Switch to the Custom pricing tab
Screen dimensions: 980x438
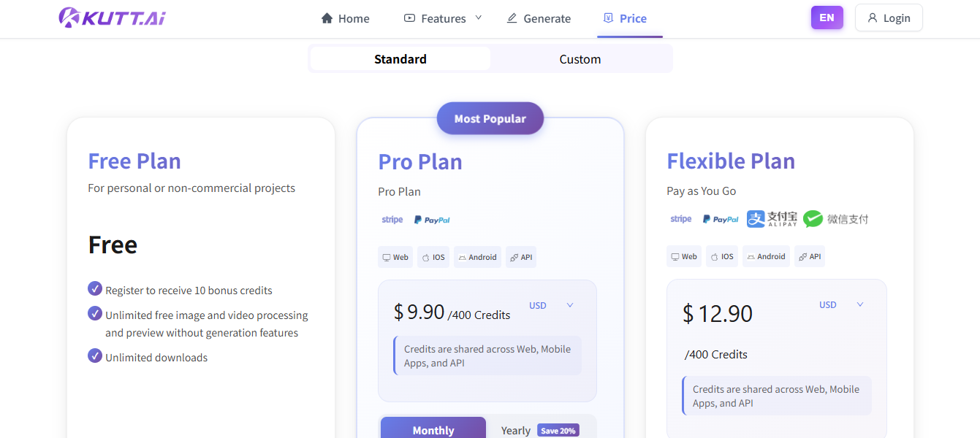coord(580,58)
